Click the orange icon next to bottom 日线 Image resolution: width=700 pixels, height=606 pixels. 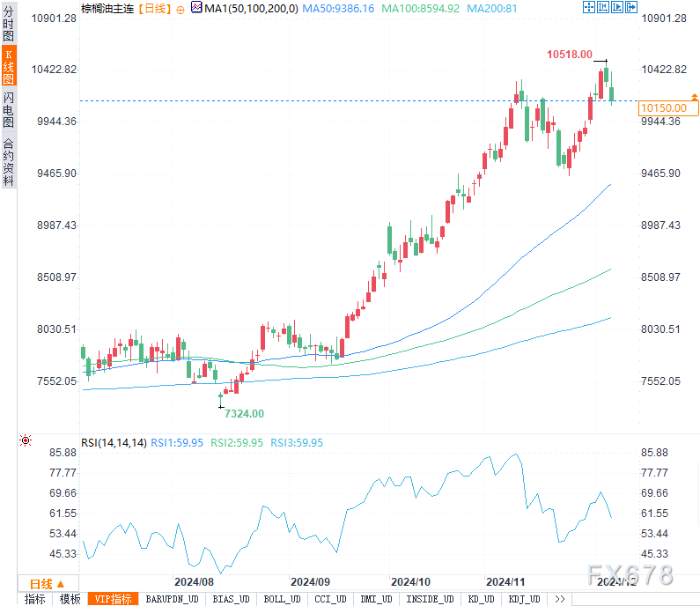coord(63,584)
